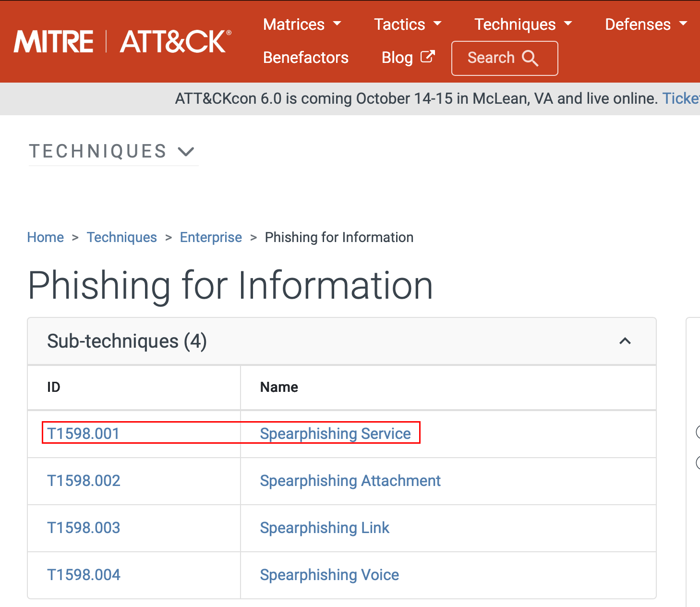
Task: Click the external link icon beside Blog
Action: pos(427,57)
